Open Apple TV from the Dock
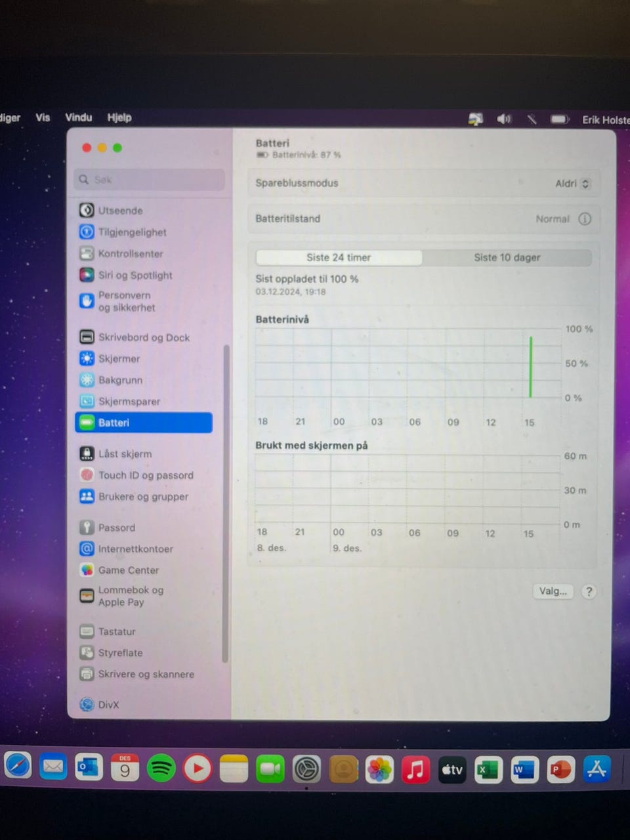The width and height of the screenshot is (630, 840). (x=451, y=769)
